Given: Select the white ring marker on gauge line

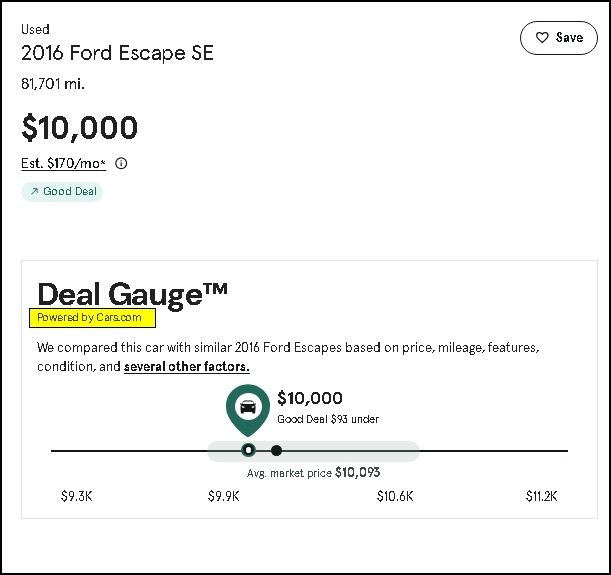Looking at the screenshot, I should pyautogui.click(x=248, y=450).
